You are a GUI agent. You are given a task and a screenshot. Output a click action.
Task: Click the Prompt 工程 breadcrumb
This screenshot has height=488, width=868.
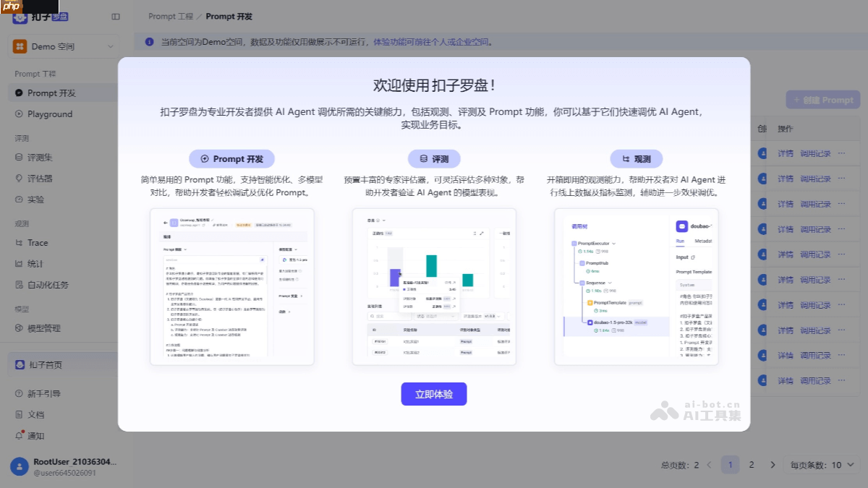coord(171,16)
